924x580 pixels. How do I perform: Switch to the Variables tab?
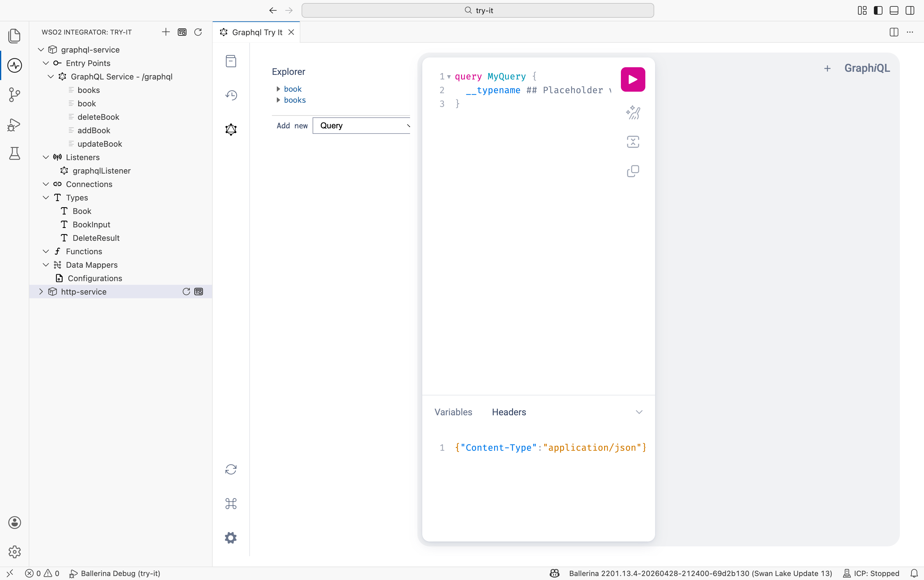[x=453, y=412]
